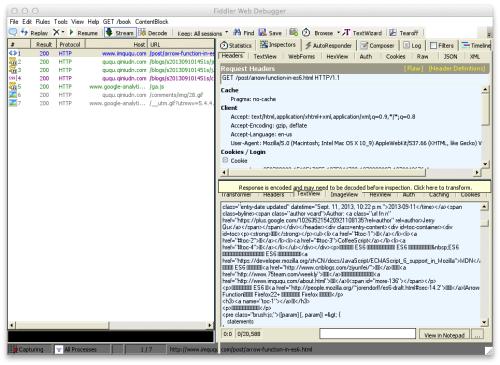Sort sessions by Protocol column header
This screenshot has height=365, width=500.
pyautogui.click(x=70, y=44)
